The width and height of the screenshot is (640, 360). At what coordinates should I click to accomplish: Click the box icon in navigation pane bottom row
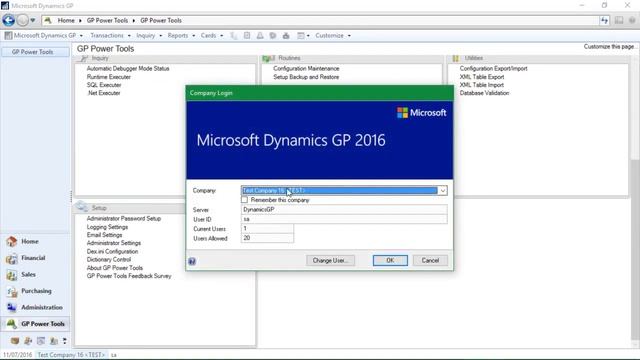15,341
